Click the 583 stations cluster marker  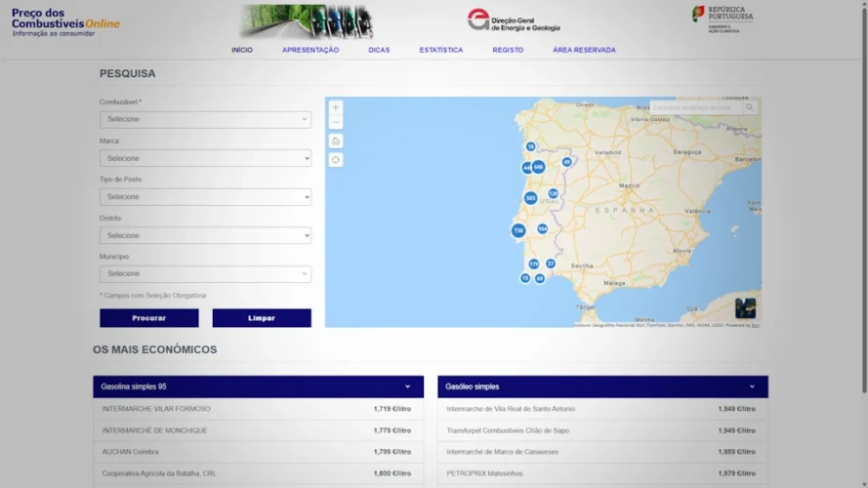pyautogui.click(x=530, y=198)
